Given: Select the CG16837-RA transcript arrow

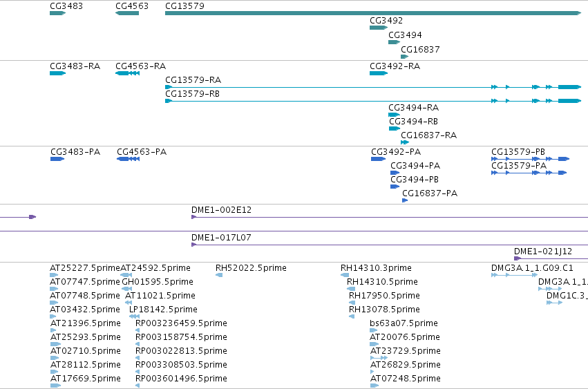Looking at the screenshot, I should (405, 142).
